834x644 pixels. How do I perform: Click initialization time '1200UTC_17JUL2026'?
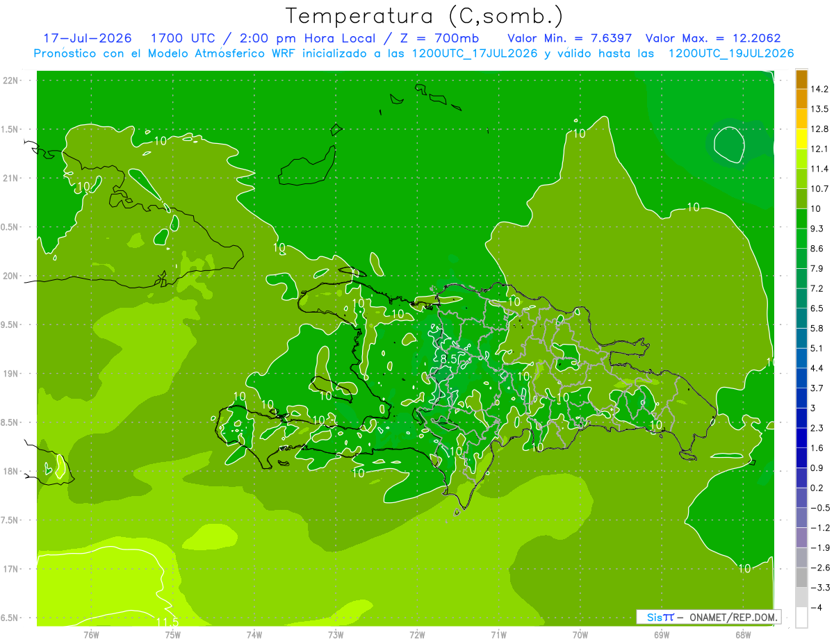click(x=475, y=53)
